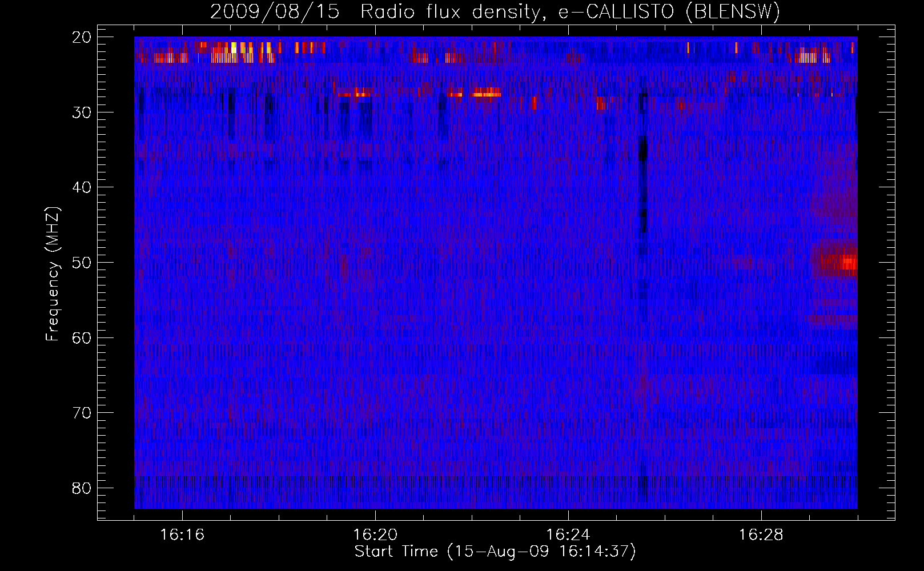Click the '80' frequency tick label
Viewport: 924px width, 571px height.
(x=82, y=488)
